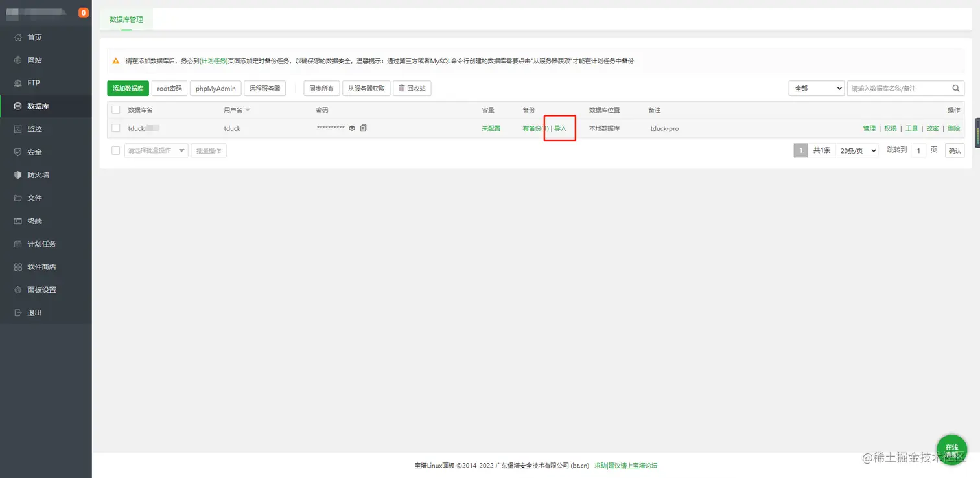
Task: Click the orange warning triangle icon
Action: click(x=116, y=61)
